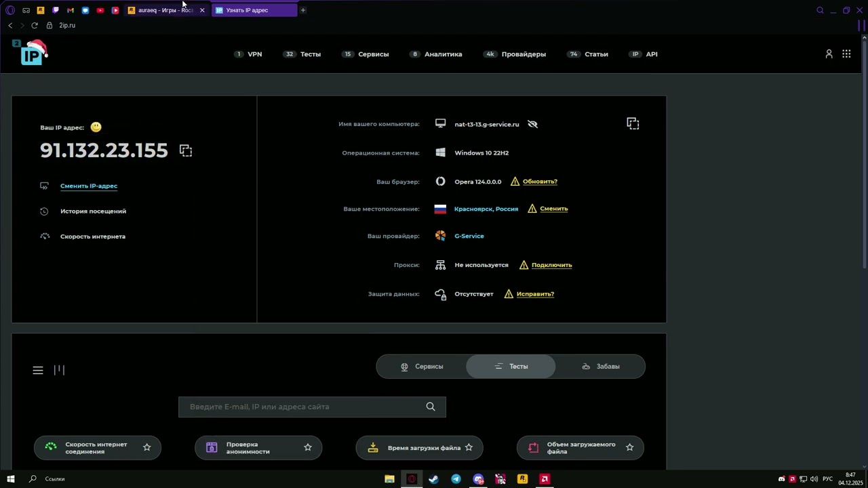
Task: Open the Сервисы header menu
Action: click(x=366, y=54)
